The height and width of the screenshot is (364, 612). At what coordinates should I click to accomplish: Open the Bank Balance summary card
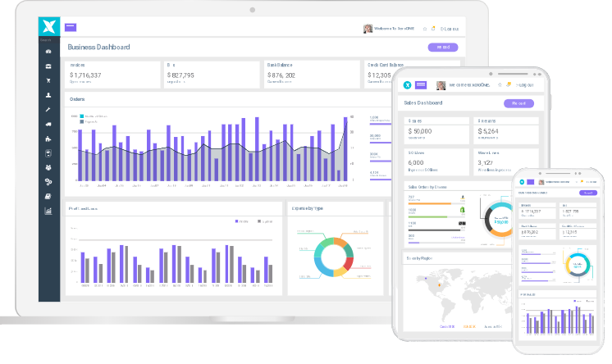[x=312, y=73]
